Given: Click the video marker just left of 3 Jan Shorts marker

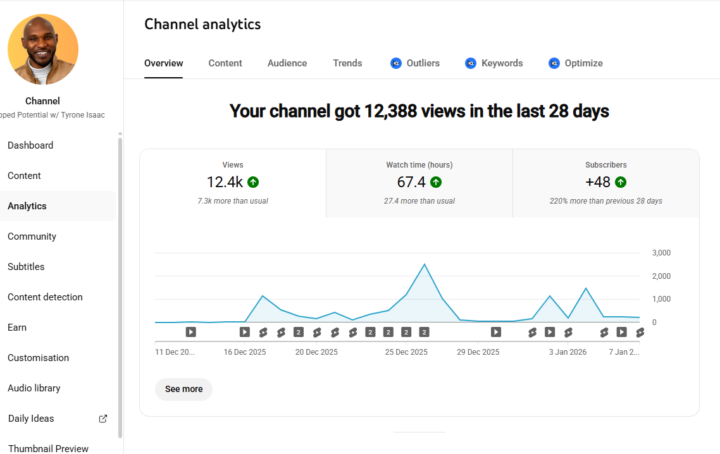Looking at the screenshot, I should [x=550, y=332].
